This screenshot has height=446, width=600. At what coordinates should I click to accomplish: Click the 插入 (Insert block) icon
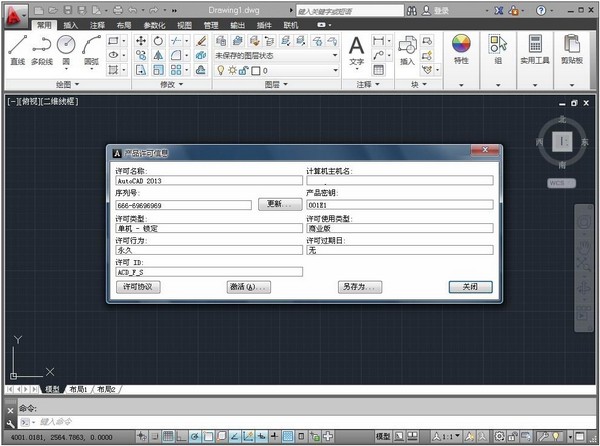point(407,47)
